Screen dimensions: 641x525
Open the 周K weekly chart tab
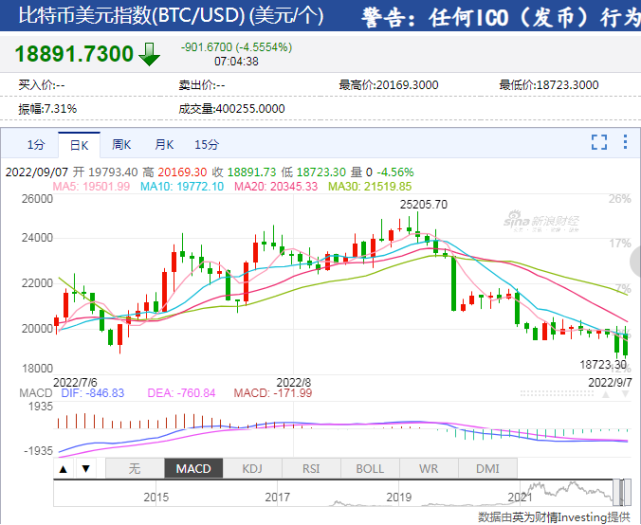(121, 144)
